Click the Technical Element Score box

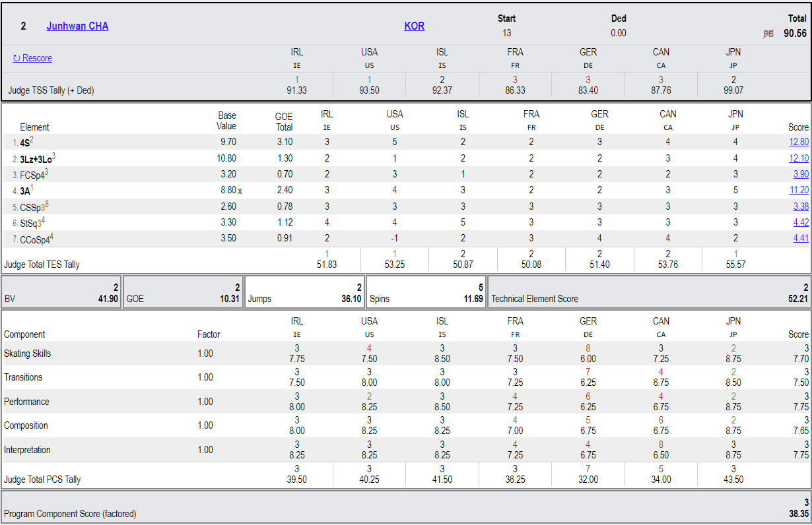(x=650, y=292)
